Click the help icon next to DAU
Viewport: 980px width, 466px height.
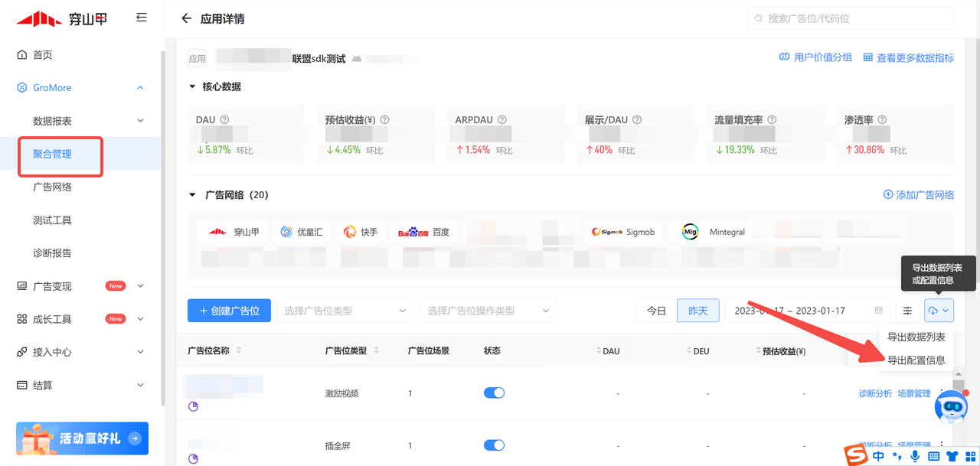click(x=225, y=120)
